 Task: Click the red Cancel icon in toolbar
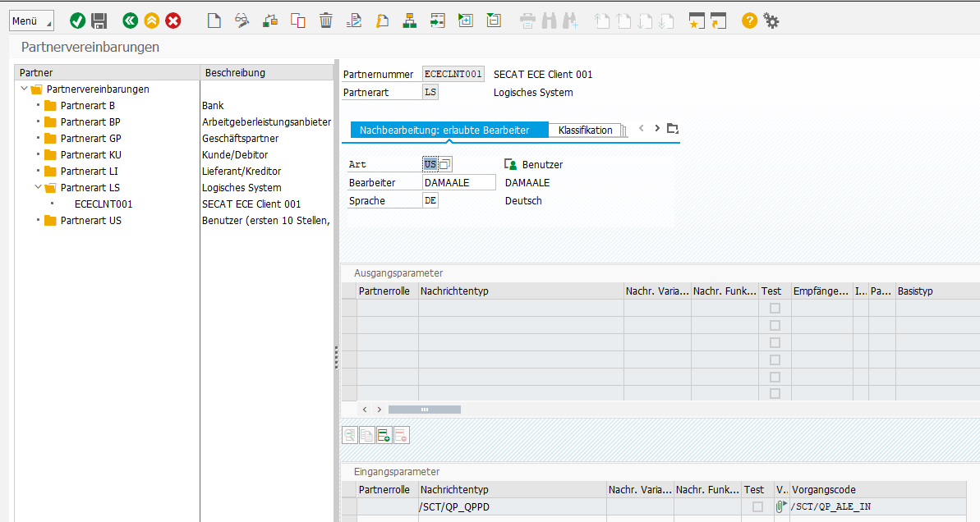click(x=173, y=21)
